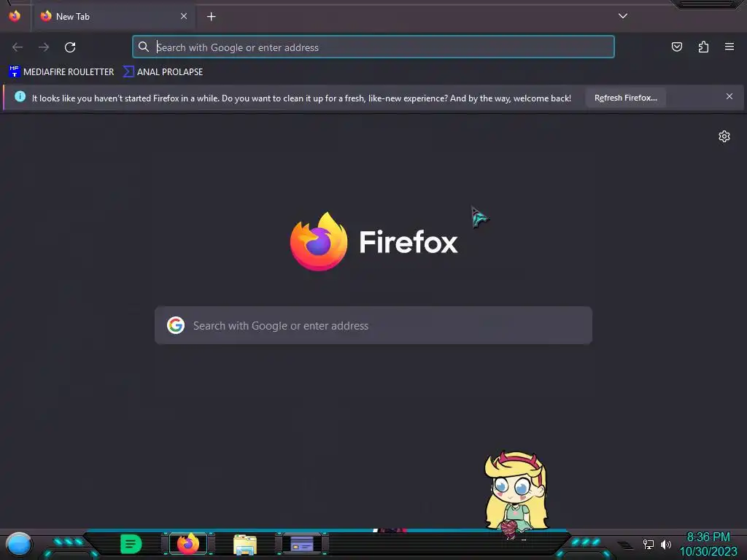Open the volume tray icon

pyautogui.click(x=665, y=544)
